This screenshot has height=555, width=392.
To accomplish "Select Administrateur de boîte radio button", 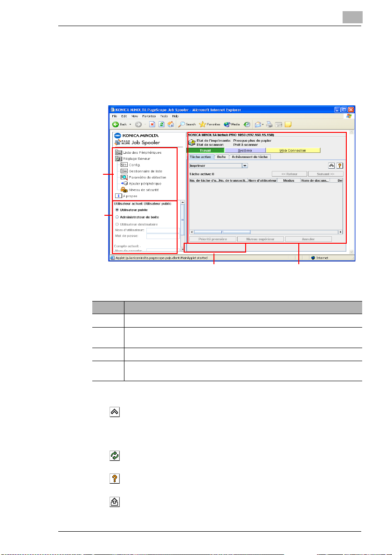I will point(117,217).
